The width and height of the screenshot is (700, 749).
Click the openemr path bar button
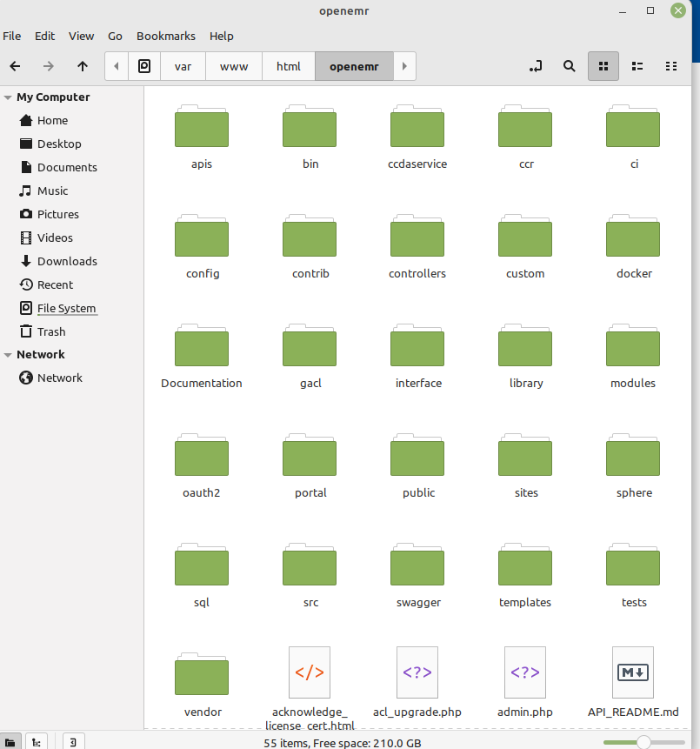coord(354,66)
